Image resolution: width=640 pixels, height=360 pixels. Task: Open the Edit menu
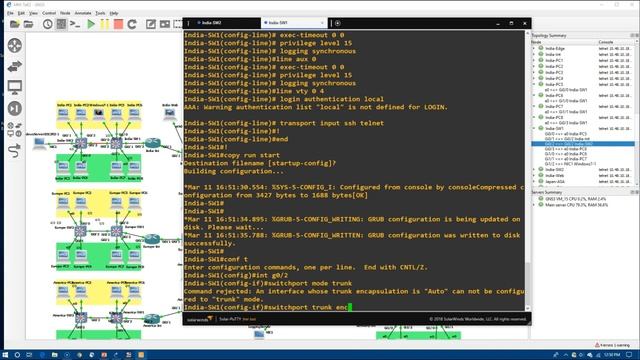[21, 13]
